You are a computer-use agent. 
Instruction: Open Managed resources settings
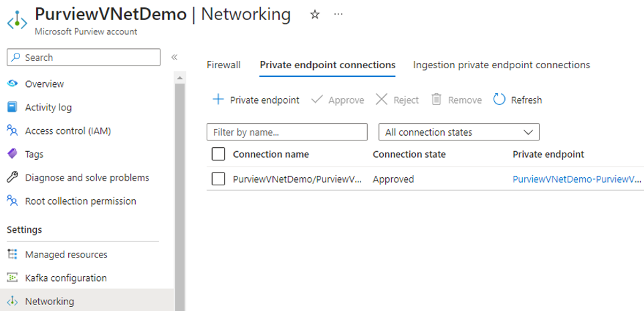coord(66,254)
